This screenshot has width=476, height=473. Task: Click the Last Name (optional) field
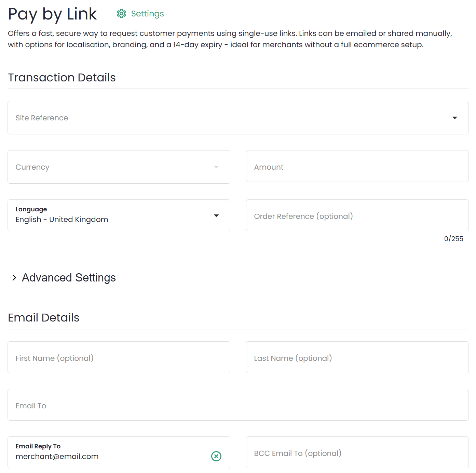coord(357,357)
